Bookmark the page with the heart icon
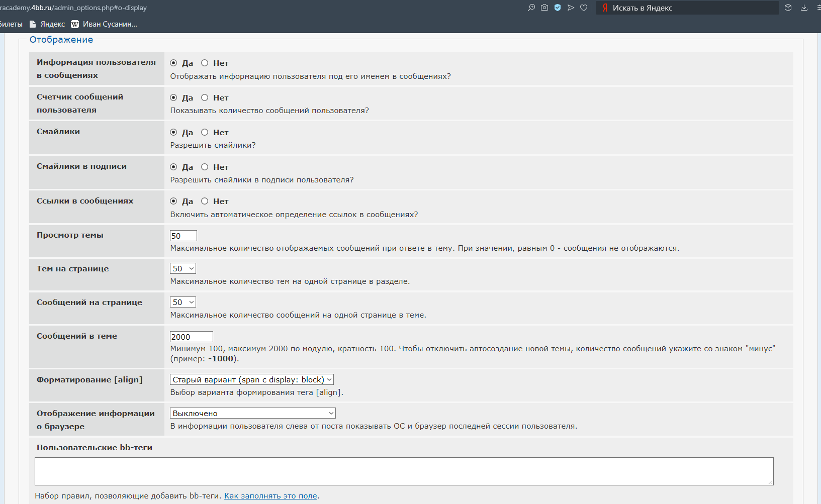 click(x=584, y=8)
